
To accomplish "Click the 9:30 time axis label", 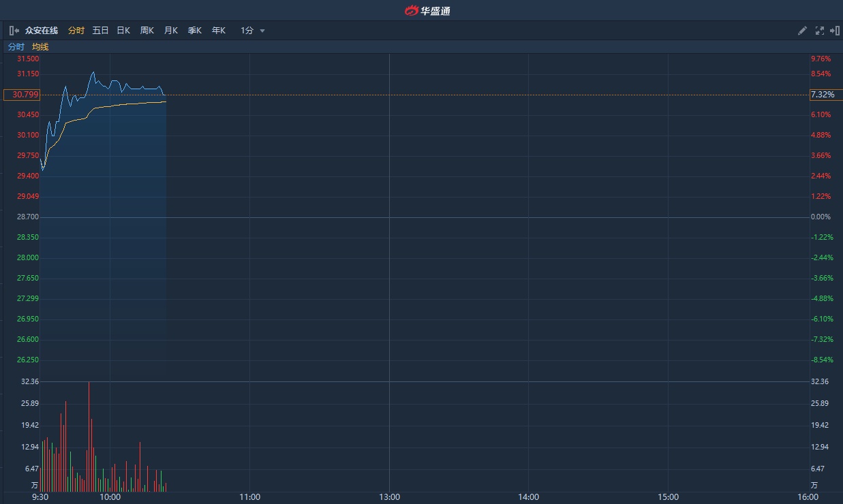I will pyautogui.click(x=40, y=497).
